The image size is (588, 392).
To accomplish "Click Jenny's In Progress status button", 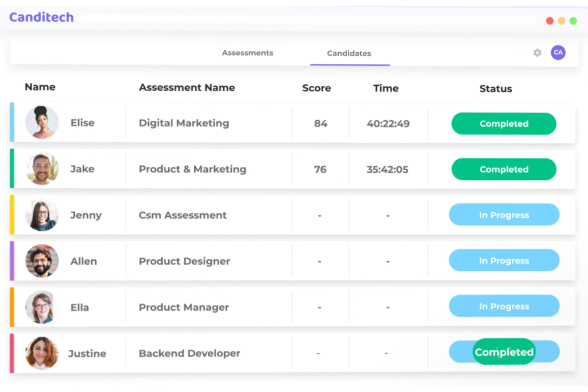I will pyautogui.click(x=504, y=215).
